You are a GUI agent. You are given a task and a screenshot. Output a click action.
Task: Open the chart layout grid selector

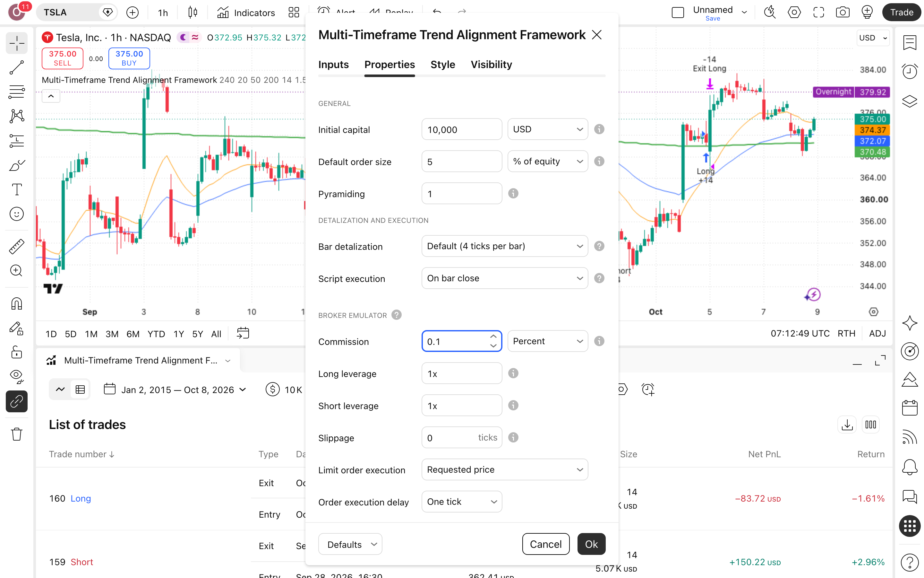click(x=294, y=12)
